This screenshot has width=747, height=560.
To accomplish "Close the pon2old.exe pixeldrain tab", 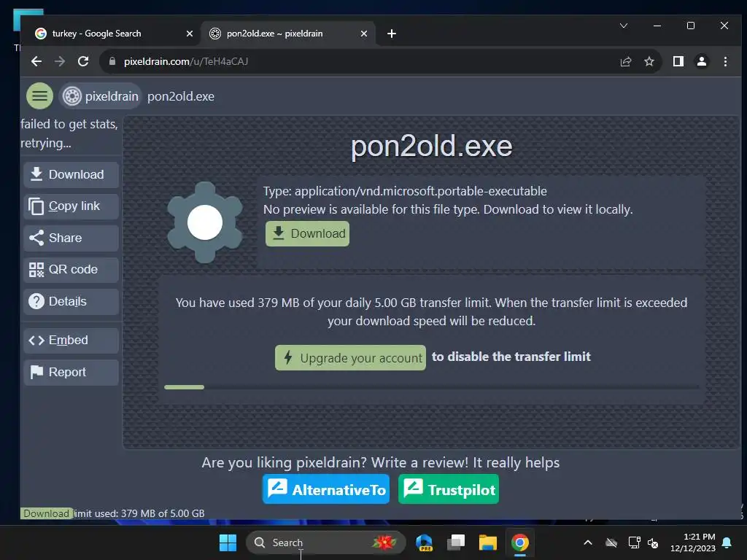I will [x=364, y=34].
